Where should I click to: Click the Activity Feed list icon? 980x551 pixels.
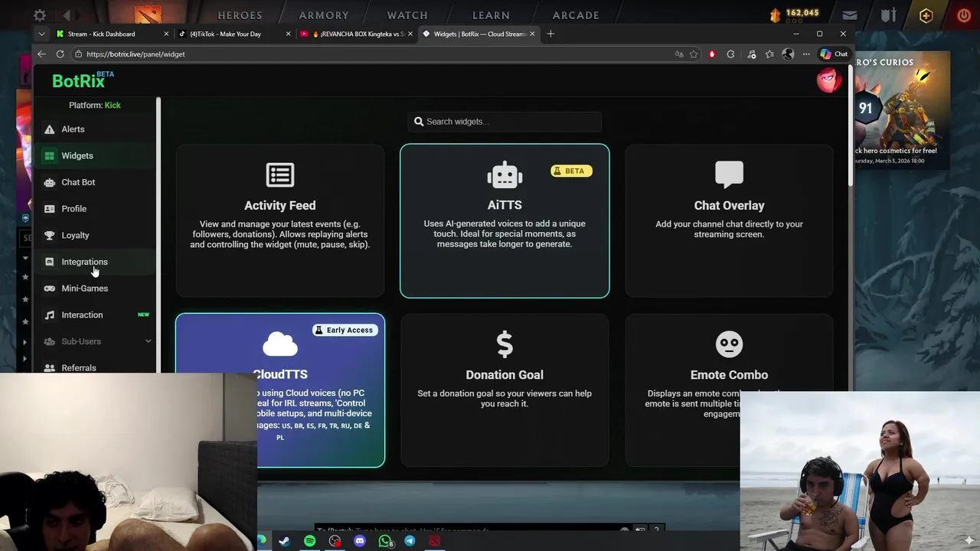coord(280,174)
